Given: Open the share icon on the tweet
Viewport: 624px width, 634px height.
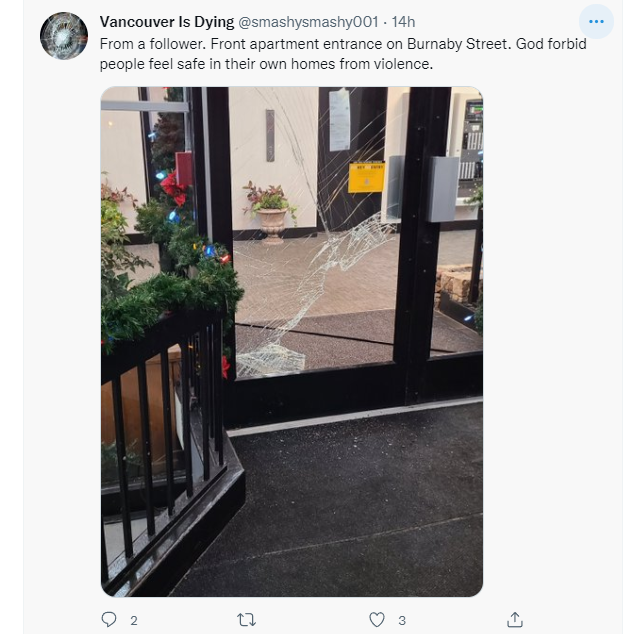Looking at the screenshot, I should pos(515,619).
